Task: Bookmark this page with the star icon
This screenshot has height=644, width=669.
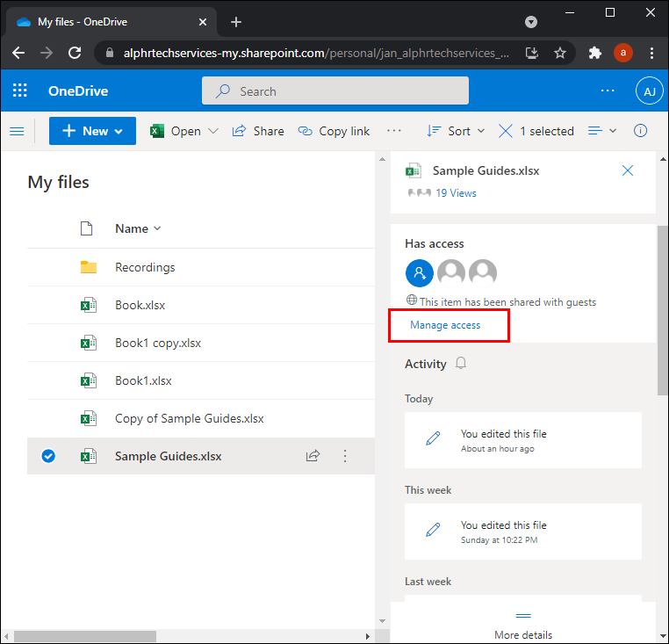Action: 560,53
